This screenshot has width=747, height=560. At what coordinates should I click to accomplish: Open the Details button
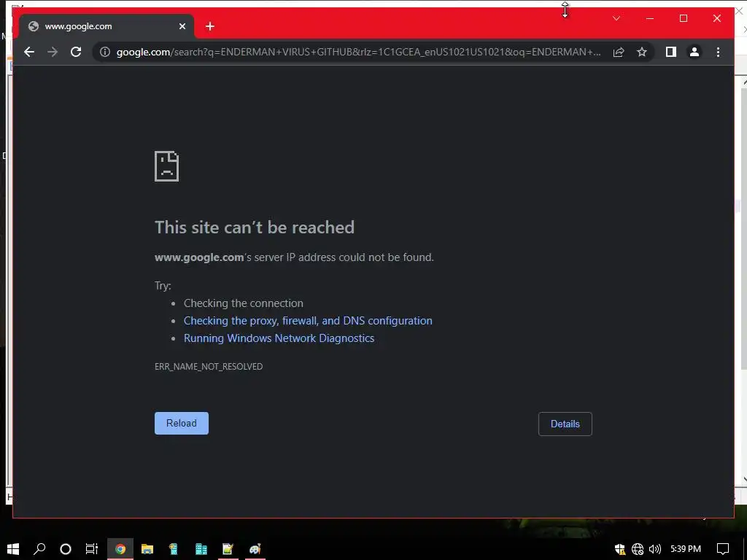pyautogui.click(x=565, y=424)
